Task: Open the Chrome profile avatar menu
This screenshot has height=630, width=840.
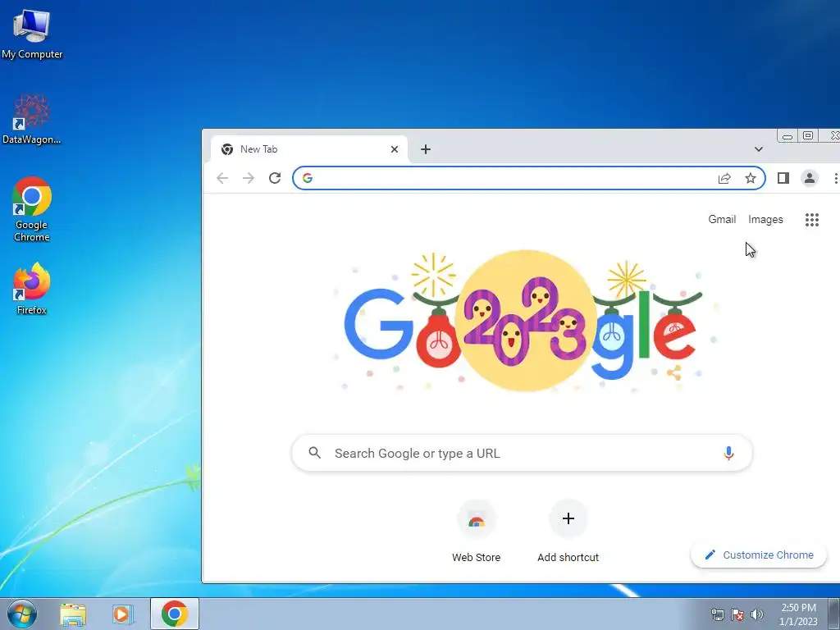Action: [810, 178]
